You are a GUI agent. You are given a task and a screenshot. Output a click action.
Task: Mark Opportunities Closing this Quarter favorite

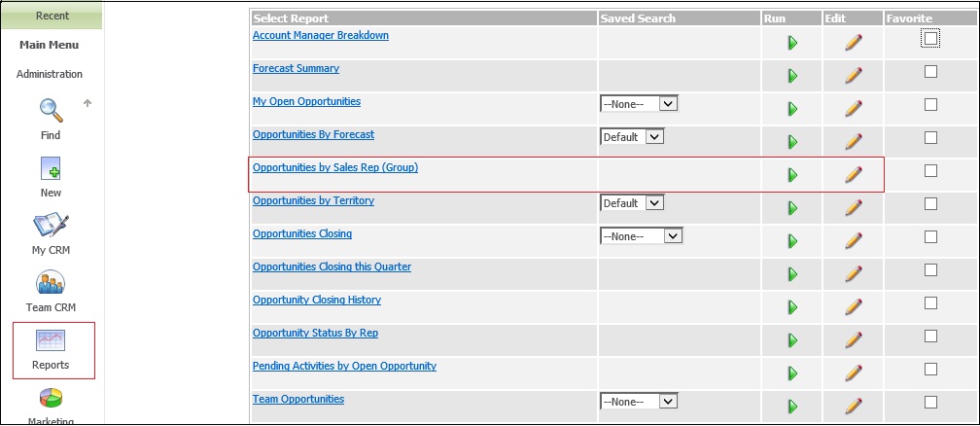click(930, 270)
